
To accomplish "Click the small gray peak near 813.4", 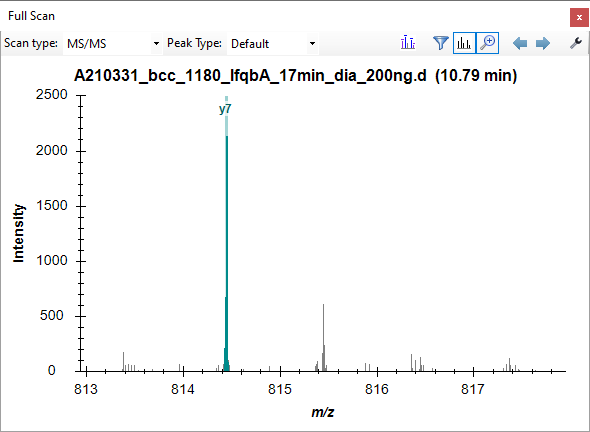I will tap(123, 362).
